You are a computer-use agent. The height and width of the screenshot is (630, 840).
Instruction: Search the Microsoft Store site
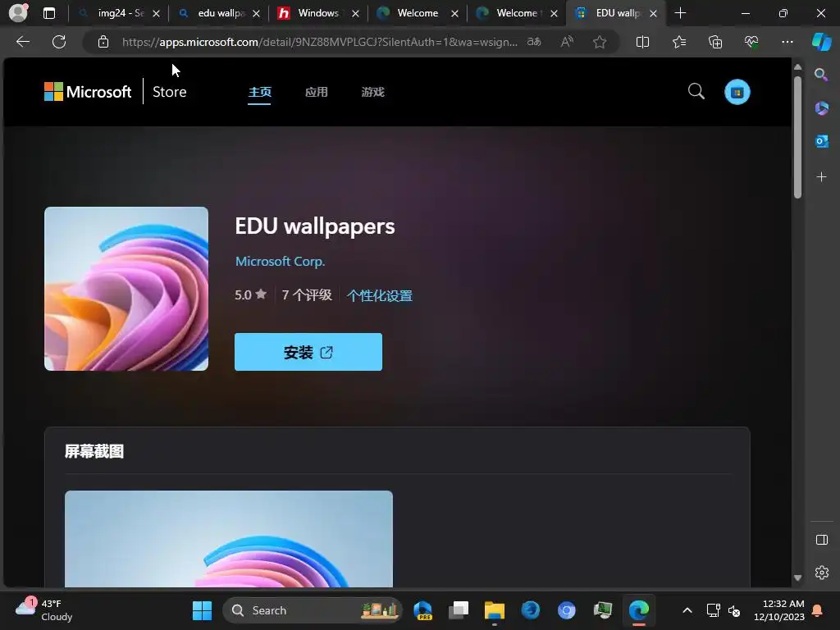pos(696,92)
